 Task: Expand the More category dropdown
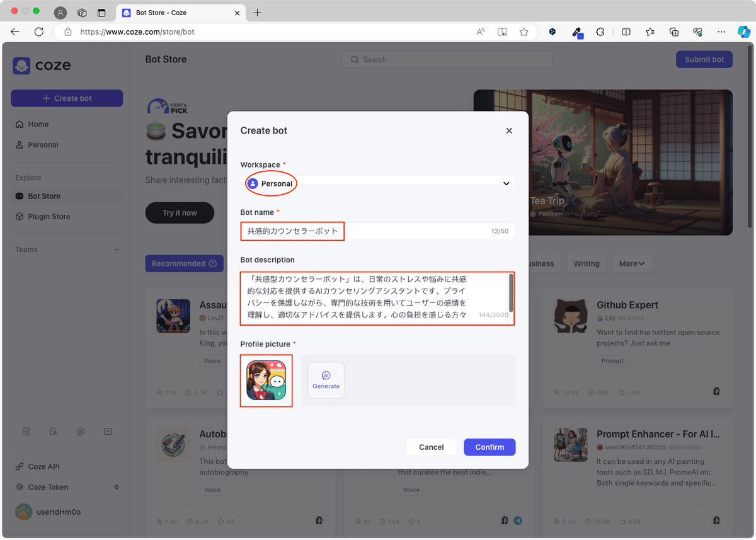(632, 263)
